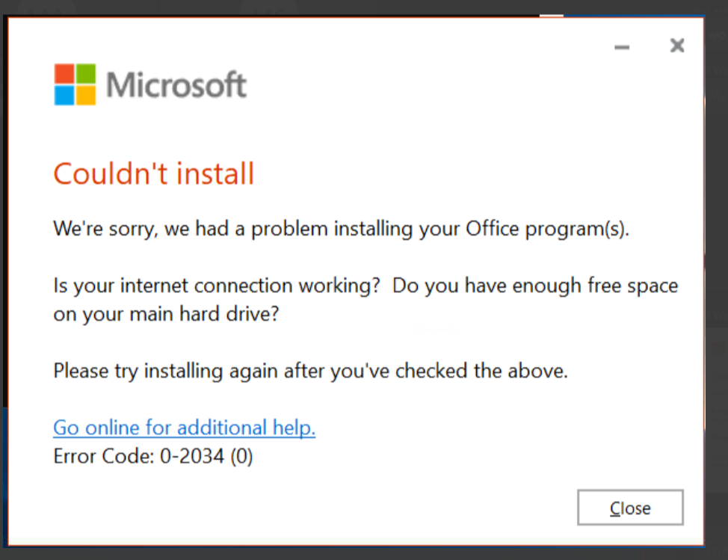Click the underline beneath the help link

click(x=184, y=438)
